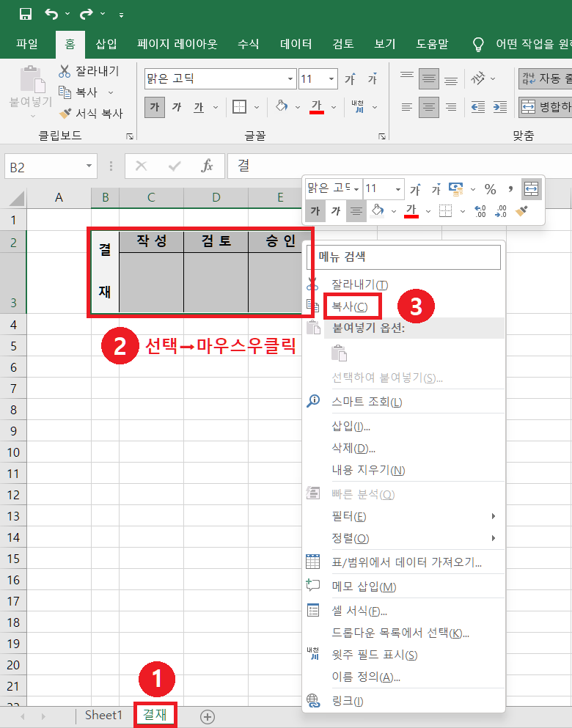Click the mini toolbar accounting number format icon
The image size is (572, 728).
click(x=456, y=189)
